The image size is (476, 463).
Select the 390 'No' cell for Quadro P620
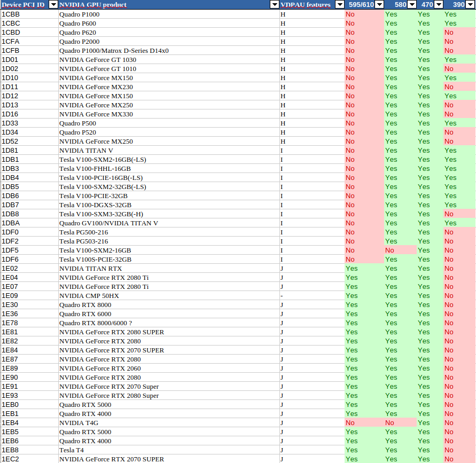[459, 33]
